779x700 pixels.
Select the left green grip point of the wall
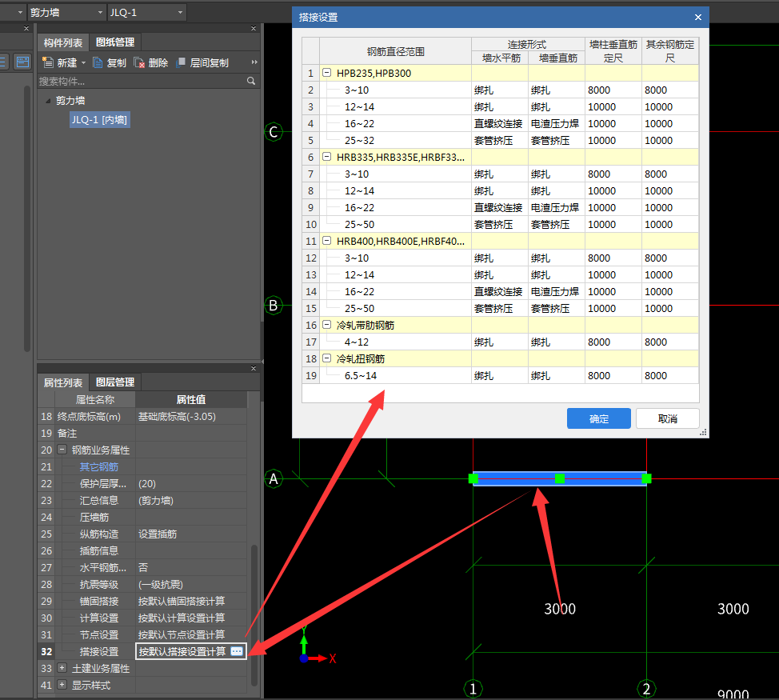coord(473,478)
